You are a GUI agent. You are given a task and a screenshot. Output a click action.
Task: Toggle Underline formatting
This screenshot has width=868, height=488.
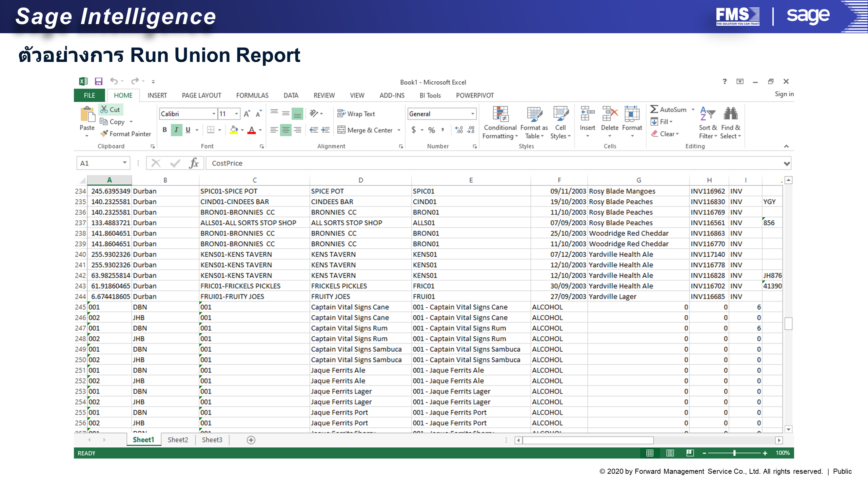pos(188,130)
